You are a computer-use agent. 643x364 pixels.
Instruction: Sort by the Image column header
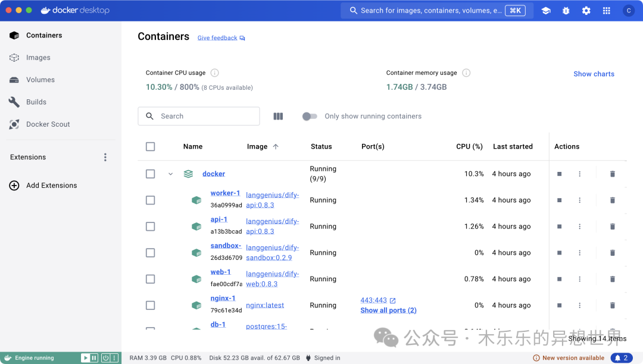point(263,146)
